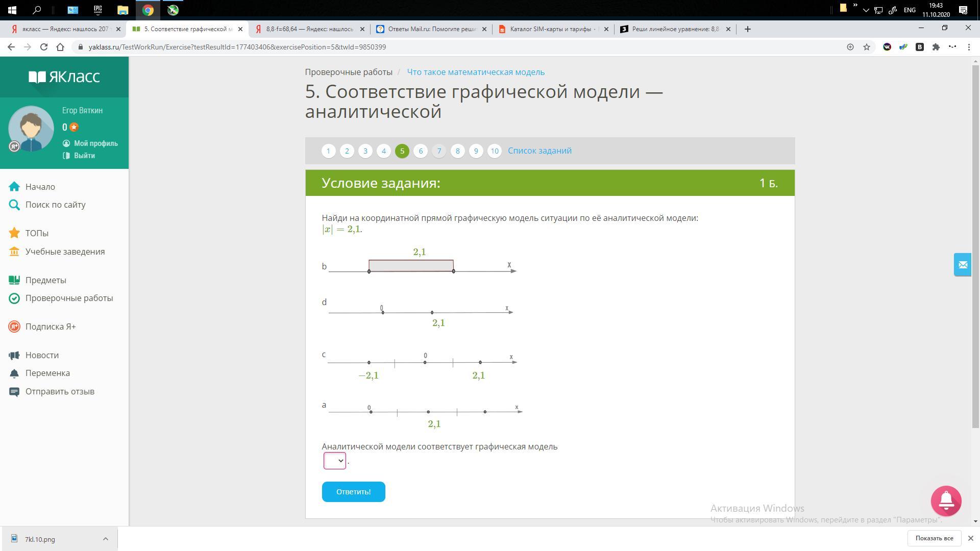Click the ТОПы star icon

(x=14, y=233)
